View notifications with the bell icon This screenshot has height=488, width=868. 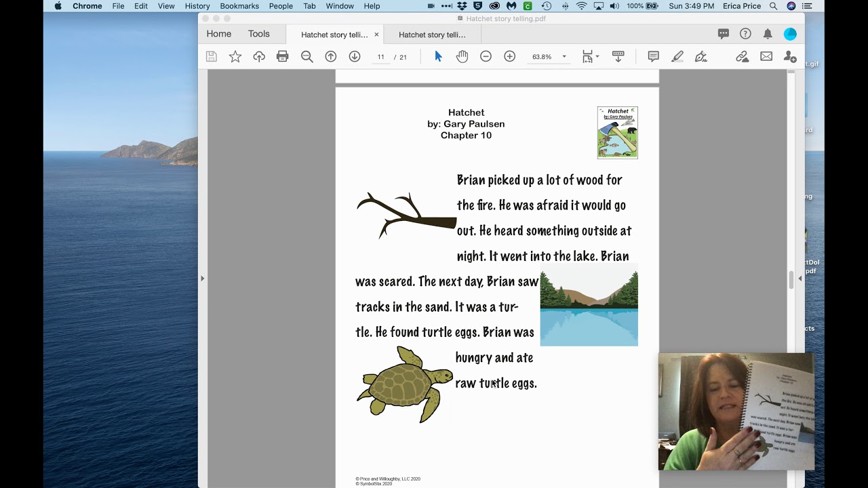pyautogui.click(x=768, y=34)
